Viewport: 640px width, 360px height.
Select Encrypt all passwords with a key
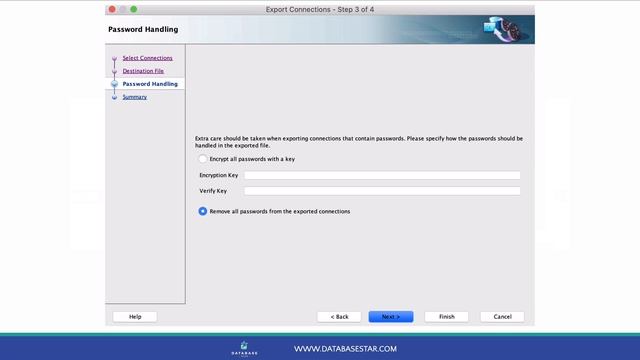pos(203,159)
